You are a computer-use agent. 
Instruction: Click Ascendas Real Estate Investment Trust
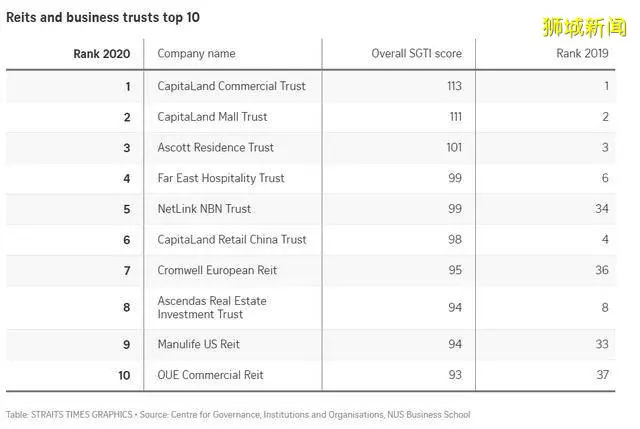click(212, 307)
